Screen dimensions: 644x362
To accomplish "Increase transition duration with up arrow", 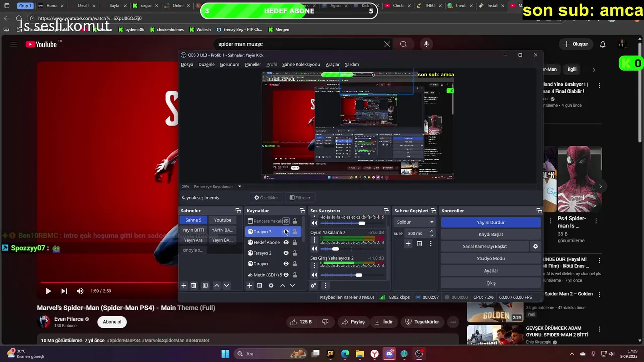I will click(431, 231).
